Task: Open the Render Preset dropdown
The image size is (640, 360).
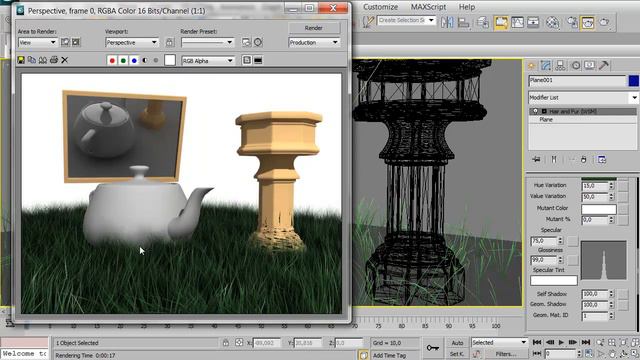Action: [208, 42]
